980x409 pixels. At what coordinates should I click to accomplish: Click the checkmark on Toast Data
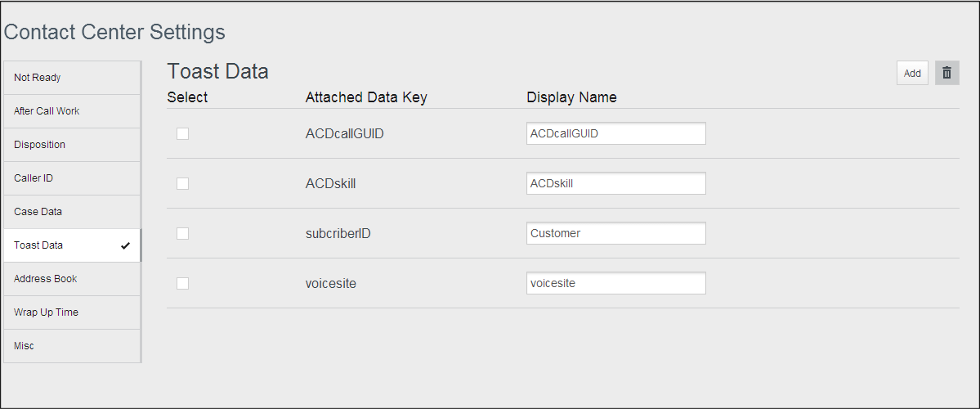pyautogui.click(x=125, y=245)
